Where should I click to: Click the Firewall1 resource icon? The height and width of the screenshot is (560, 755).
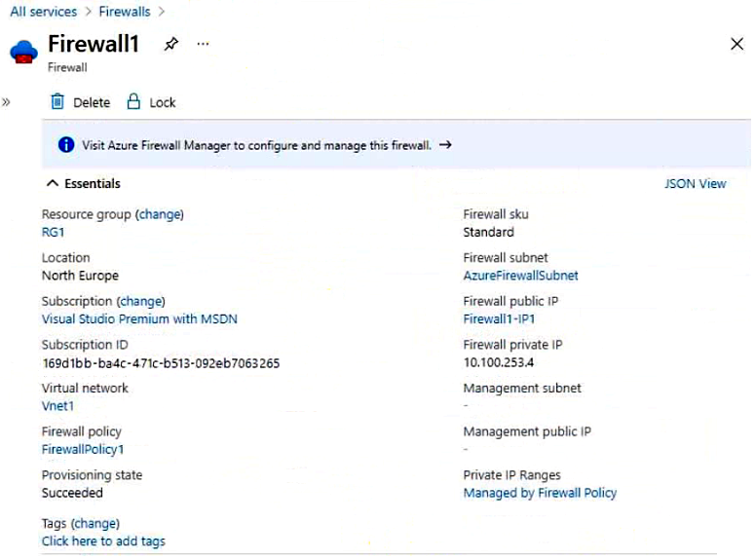tap(24, 53)
